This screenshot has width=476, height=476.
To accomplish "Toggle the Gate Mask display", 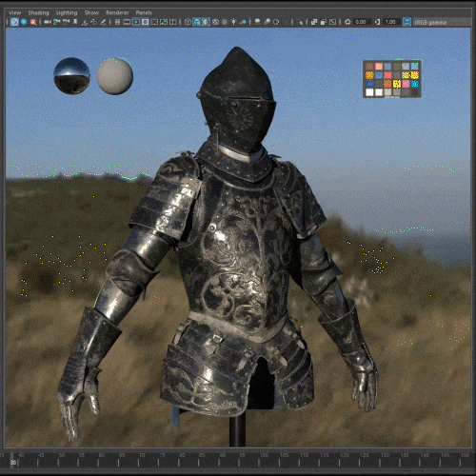I will tap(145, 22).
